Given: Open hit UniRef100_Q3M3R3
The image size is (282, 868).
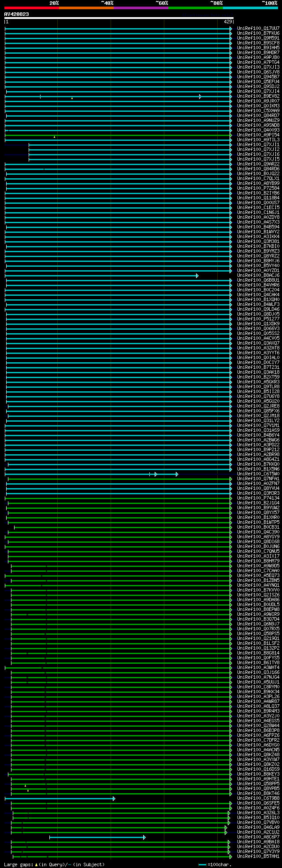Looking at the screenshot, I should [258, 493].
